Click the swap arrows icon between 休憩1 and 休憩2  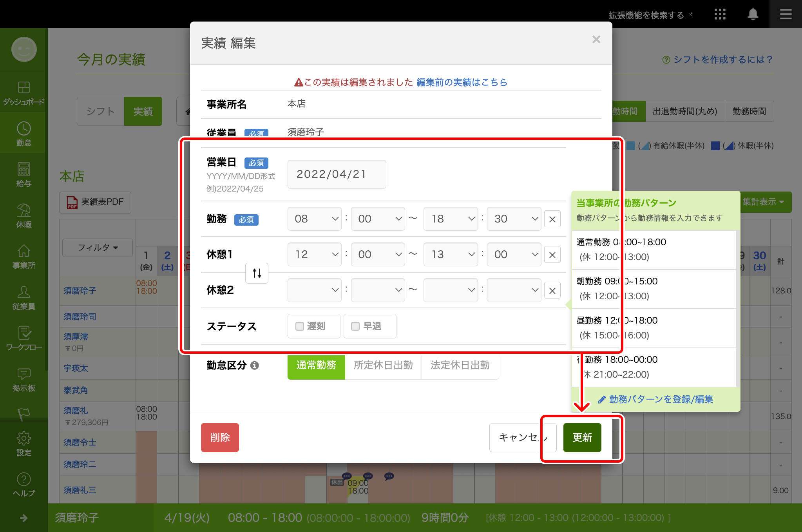(x=257, y=273)
